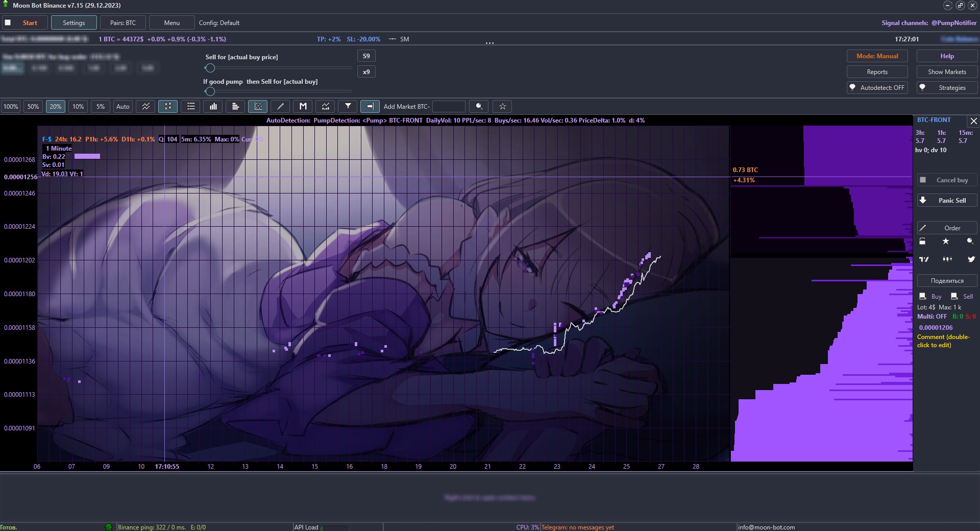The height and width of the screenshot is (531, 980).
Task: Click the Add Market BTC- input field
Action: (x=449, y=106)
